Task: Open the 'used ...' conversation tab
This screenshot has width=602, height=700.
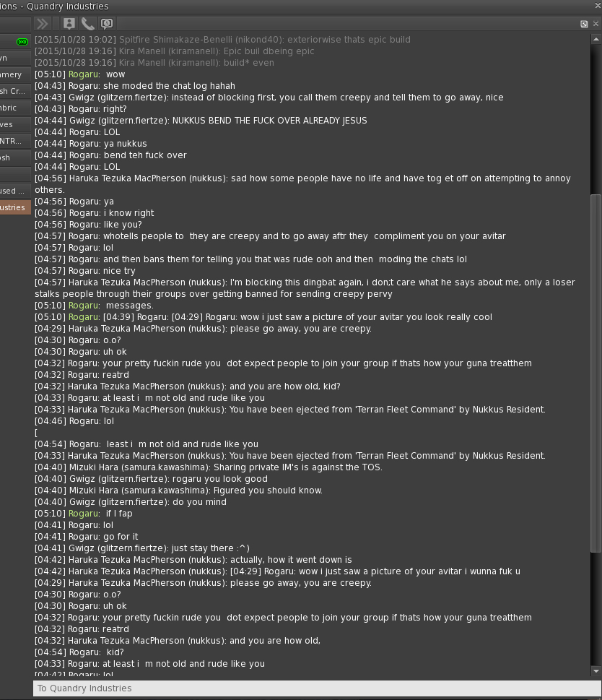Action: point(15,191)
